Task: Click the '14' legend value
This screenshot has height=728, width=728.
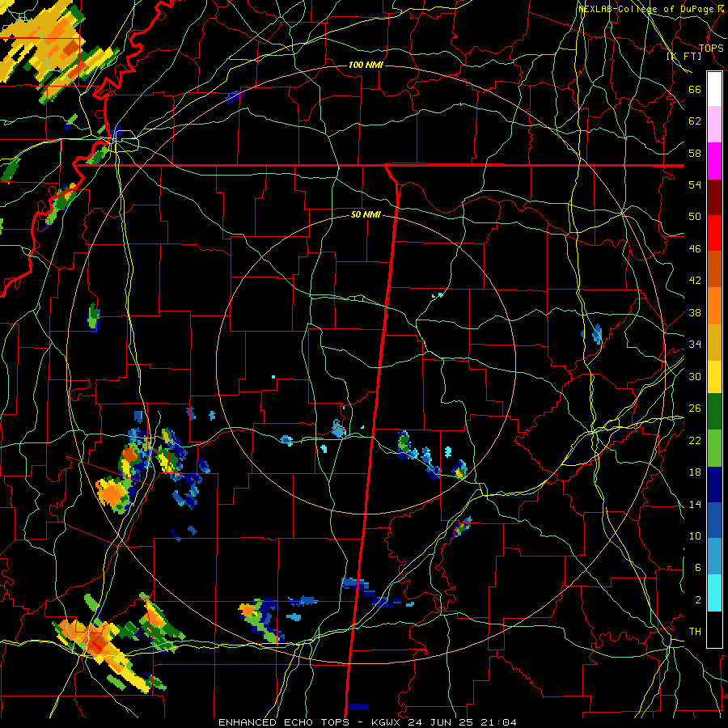Action: pyautogui.click(x=695, y=504)
